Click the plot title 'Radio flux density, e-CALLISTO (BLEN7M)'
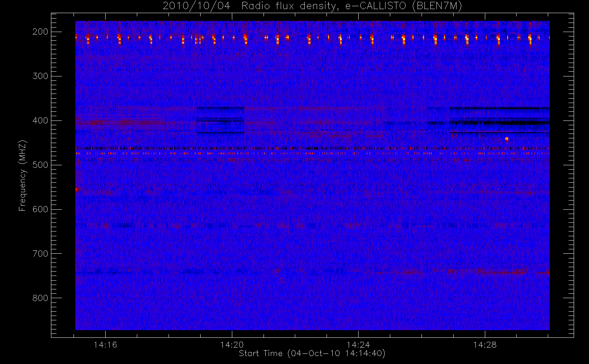 pyautogui.click(x=352, y=6)
